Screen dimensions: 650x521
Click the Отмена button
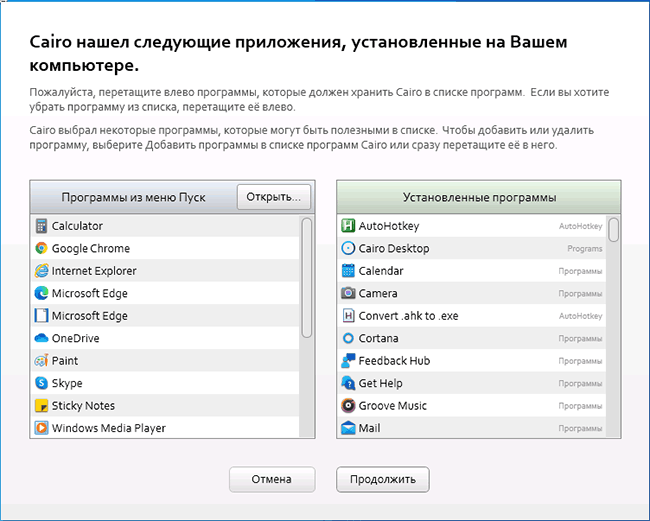coord(272,479)
